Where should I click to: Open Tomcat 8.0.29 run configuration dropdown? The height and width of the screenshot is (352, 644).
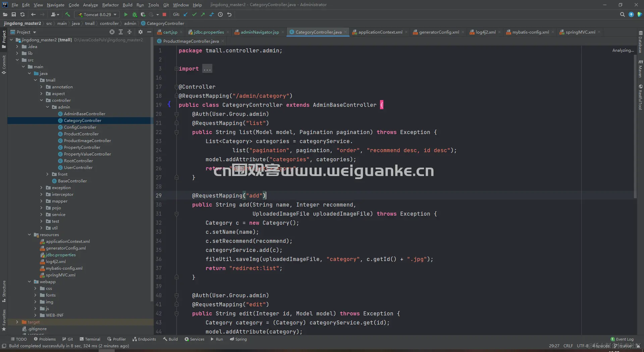coord(97,14)
